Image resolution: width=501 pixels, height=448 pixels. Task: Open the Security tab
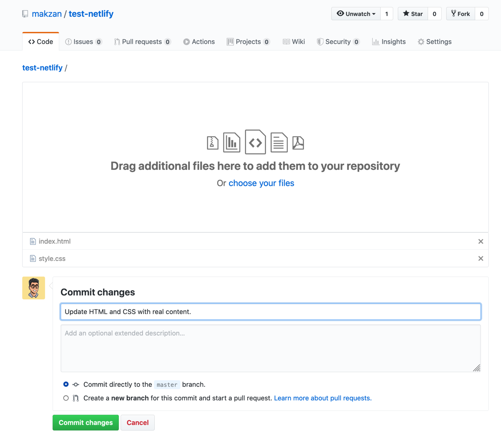(338, 42)
